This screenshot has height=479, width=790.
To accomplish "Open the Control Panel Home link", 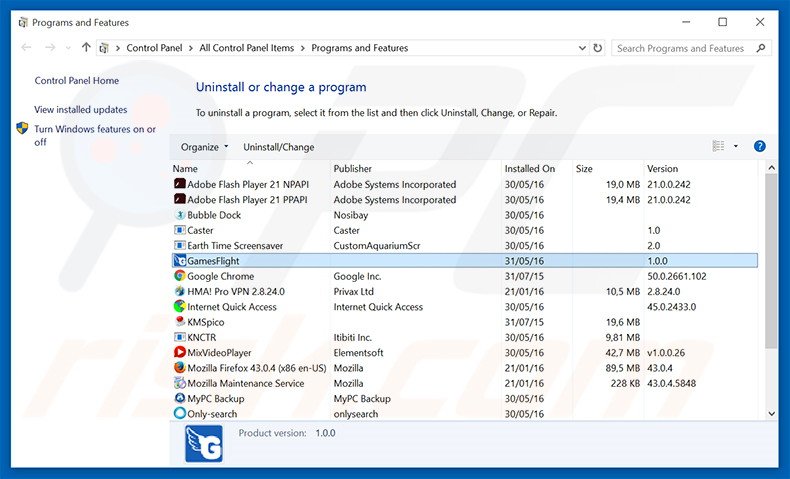I will 77,81.
